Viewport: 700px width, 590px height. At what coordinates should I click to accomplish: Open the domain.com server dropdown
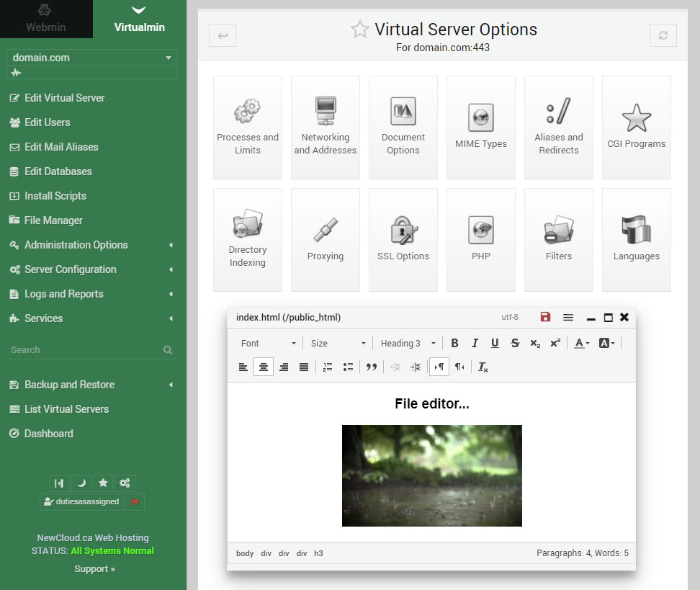(91, 58)
